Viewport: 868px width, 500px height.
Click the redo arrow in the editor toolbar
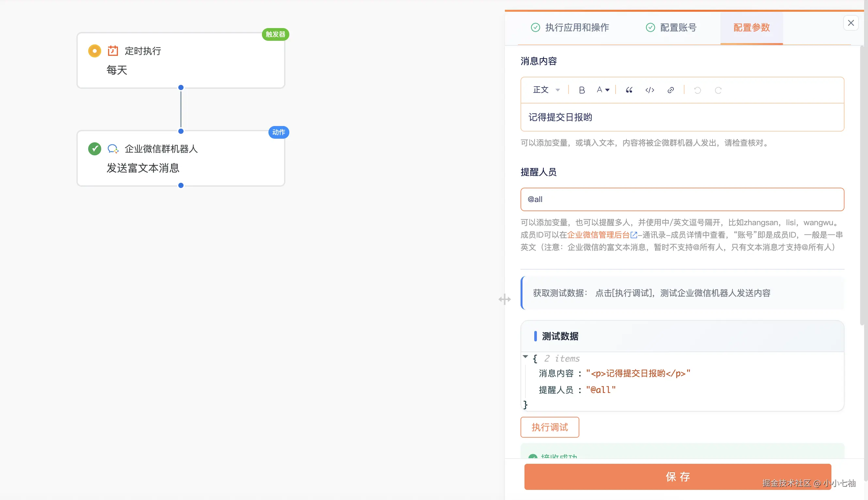pos(718,90)
